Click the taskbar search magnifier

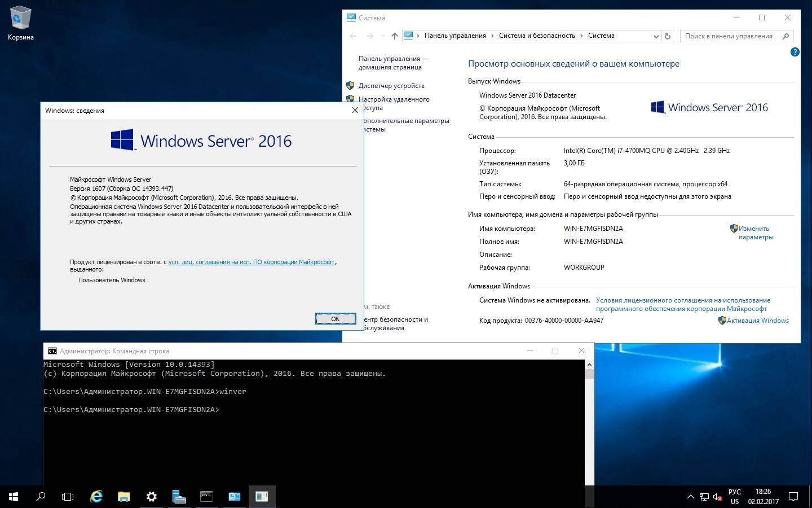point(41,497)
